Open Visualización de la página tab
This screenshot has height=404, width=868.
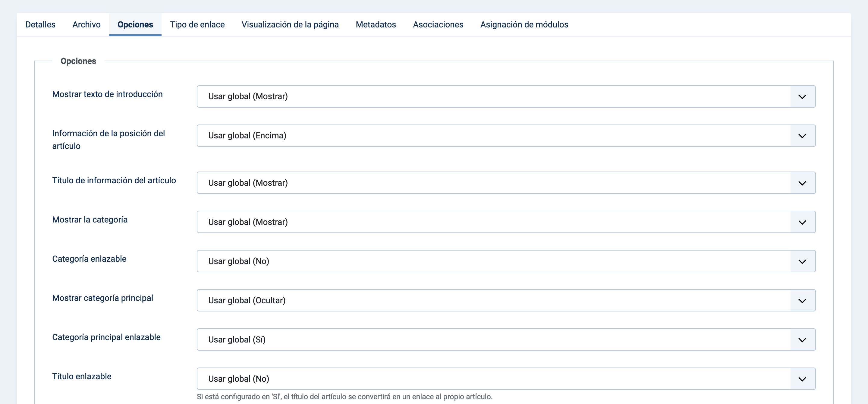click(x=290, y=25)
